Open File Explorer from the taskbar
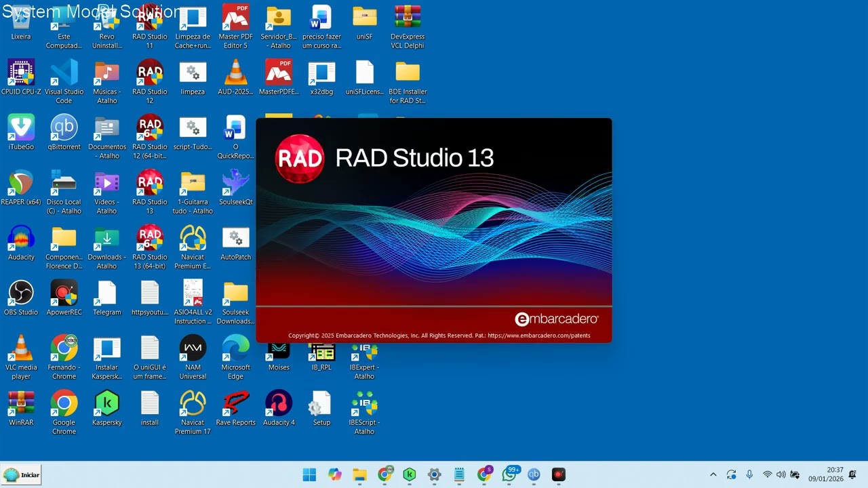This screenshot has height=488, width=868. coord(359,474)
